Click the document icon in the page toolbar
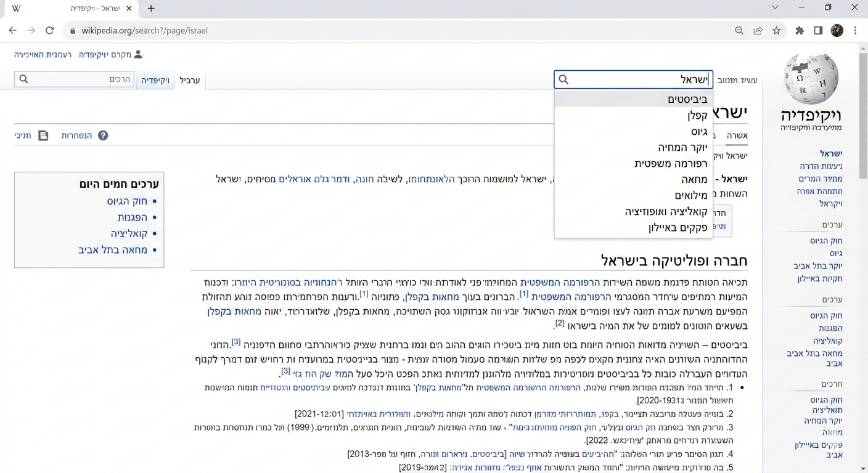Image resolution: width=868 pixels, height=473 pixels. [x=43, y=135]
